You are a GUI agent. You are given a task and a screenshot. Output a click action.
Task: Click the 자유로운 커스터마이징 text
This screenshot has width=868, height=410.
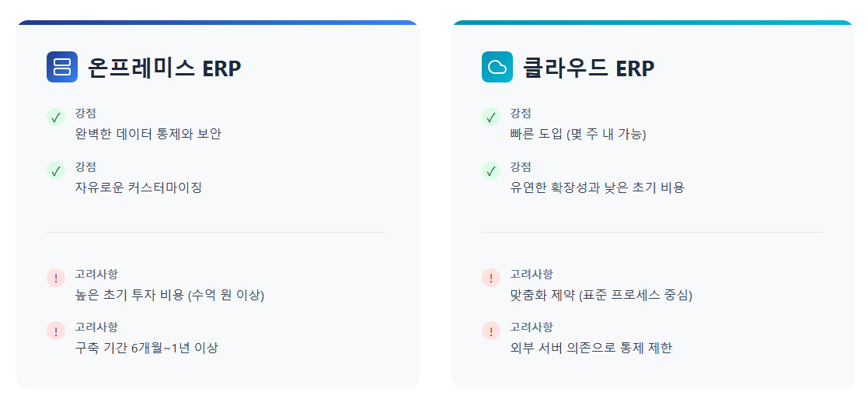138,187
